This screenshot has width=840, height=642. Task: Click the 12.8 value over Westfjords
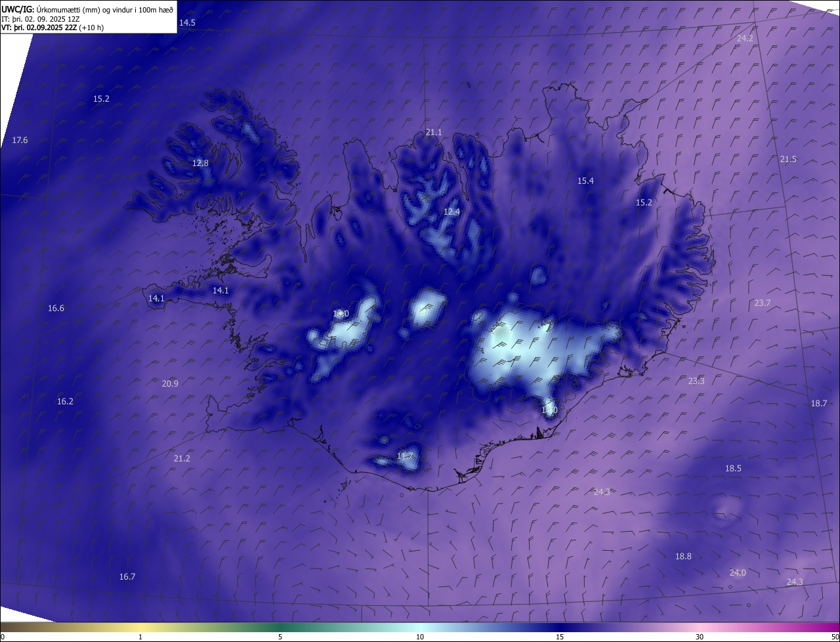click(x=200, y=163)
